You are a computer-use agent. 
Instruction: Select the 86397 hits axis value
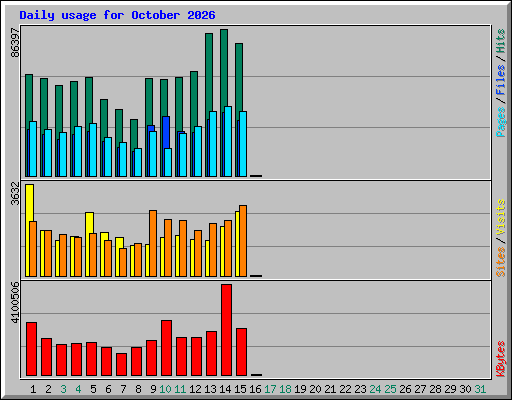(x=15, y=42)
